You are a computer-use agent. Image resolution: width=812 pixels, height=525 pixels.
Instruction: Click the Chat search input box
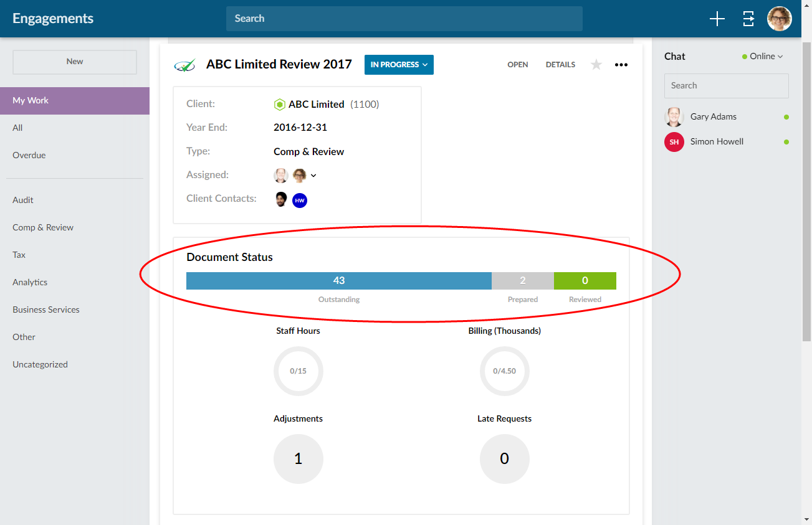[x=726, y=86]
